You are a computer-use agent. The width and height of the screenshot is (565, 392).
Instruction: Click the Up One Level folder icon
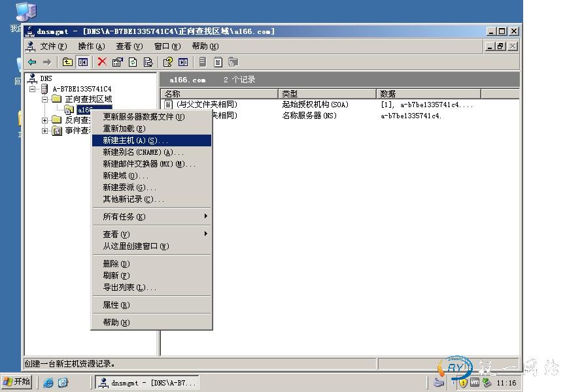click(67, 61)
